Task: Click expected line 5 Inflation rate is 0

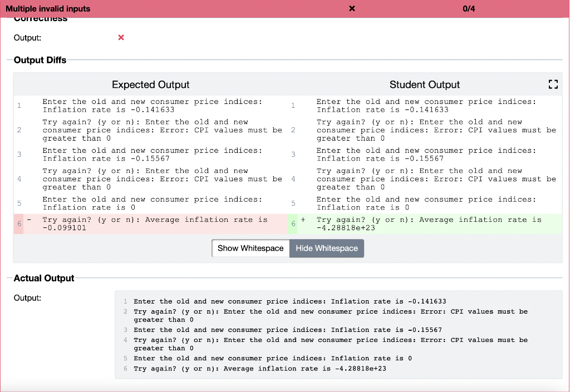Action: (152, 204)
